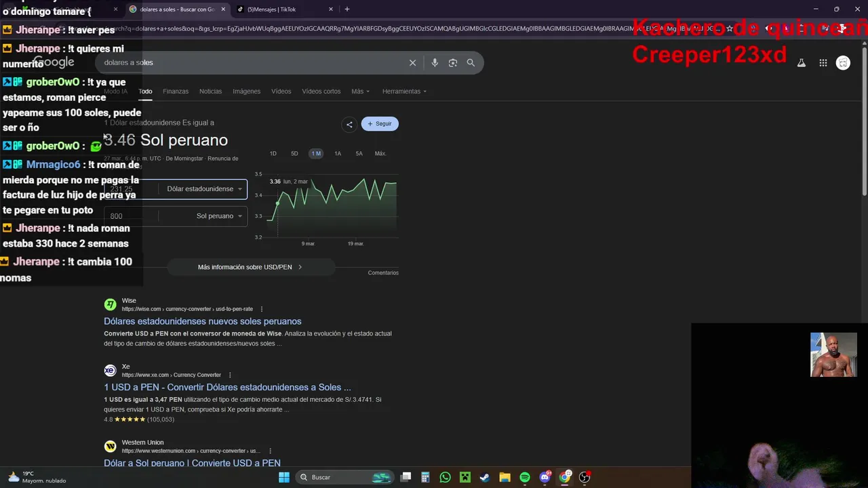The width and height of the screenshot is (868, 488).
Task: Launch Calculator from the taskbar
Action: click(425, 477)
